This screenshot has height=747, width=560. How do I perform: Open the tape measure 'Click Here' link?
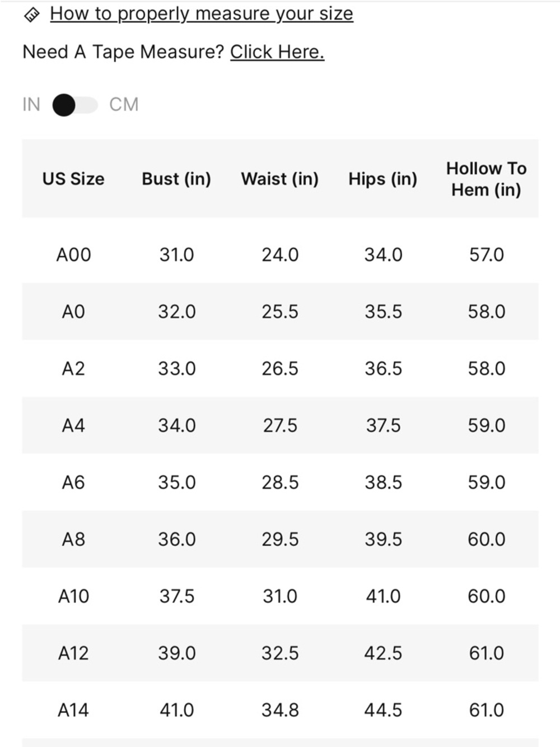(x=277, y=52)
